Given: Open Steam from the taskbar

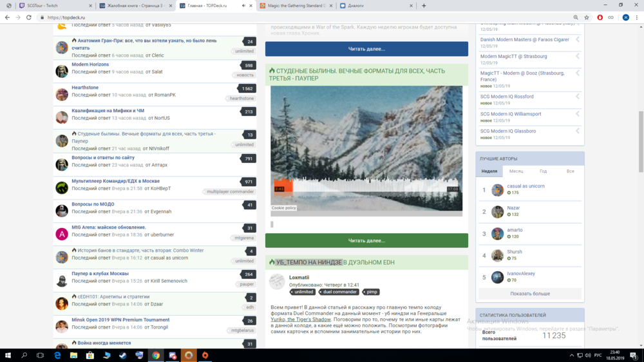Looking at the screenshot, I should 139,355.
